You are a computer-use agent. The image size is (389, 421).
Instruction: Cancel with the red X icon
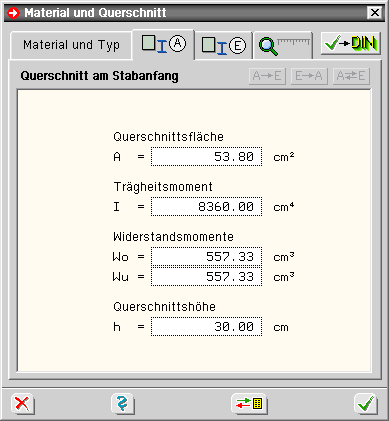(23, 404)
